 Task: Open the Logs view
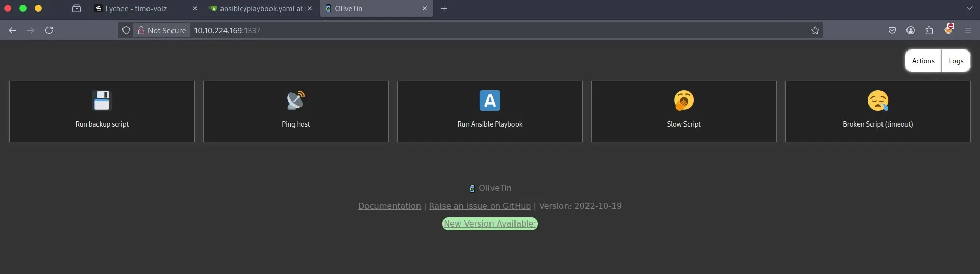[x=956, y=61]
